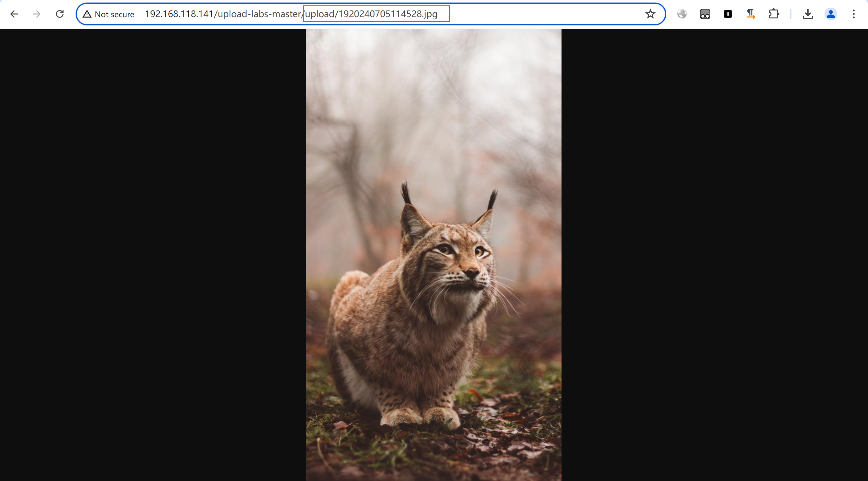Show the Downloads panel
This screenshot has width=868, height=481.
(808, 14)
